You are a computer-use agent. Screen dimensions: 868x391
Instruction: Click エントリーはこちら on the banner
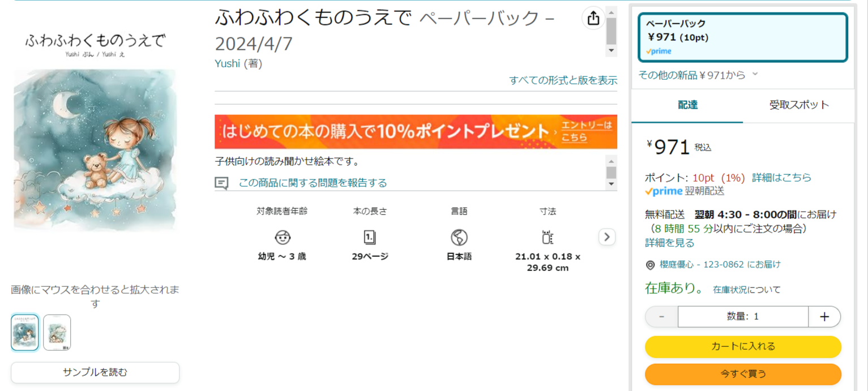[587, 131]
